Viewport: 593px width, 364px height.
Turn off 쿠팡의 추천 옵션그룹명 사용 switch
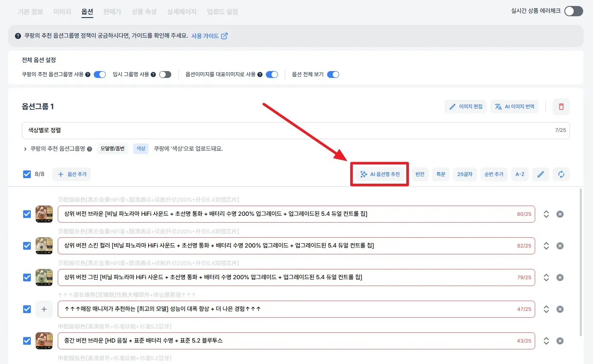click(99, 75)
